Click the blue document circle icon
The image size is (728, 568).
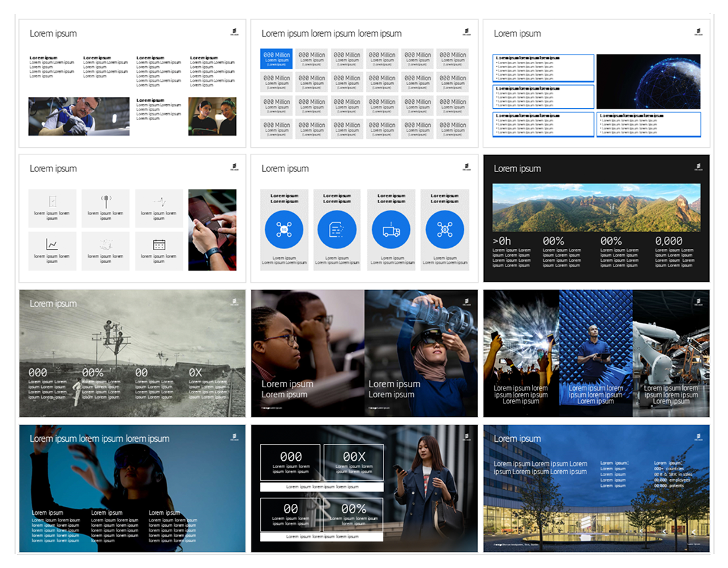(337, 229)
